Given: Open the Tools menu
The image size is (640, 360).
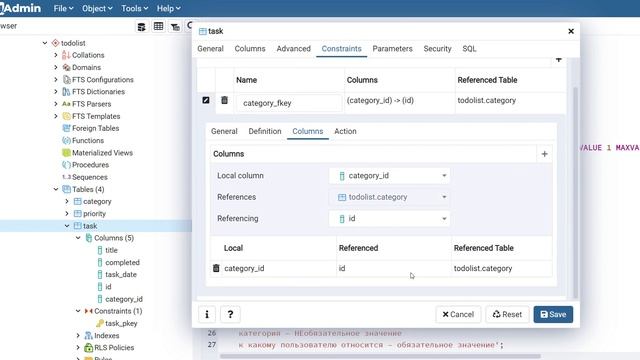Looking at the screenshot, I should 134,8.
